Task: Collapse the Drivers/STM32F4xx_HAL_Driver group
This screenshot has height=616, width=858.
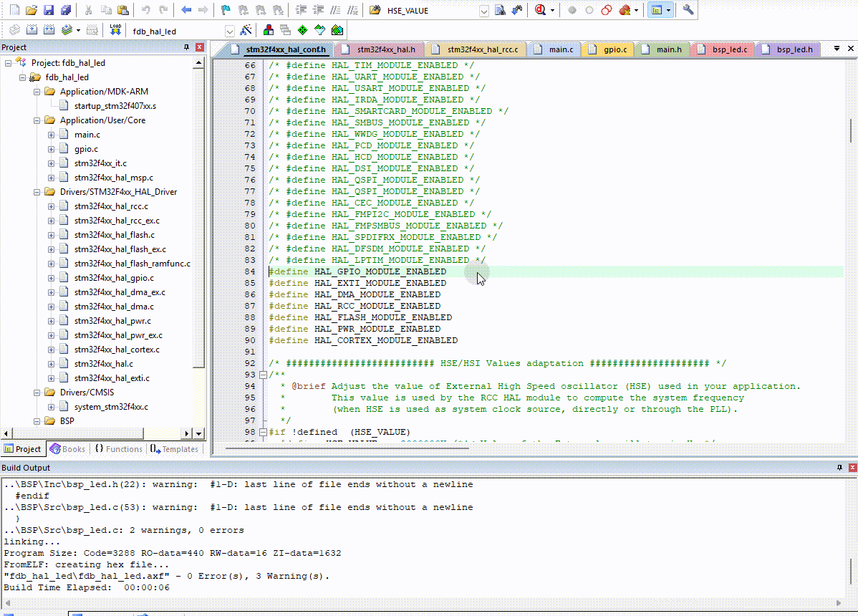Action: pyautogui.click(x=37, y=192)
